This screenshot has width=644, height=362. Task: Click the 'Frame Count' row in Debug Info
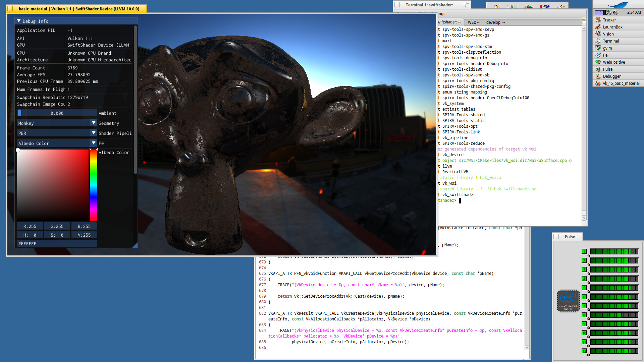tap(74, 68)
